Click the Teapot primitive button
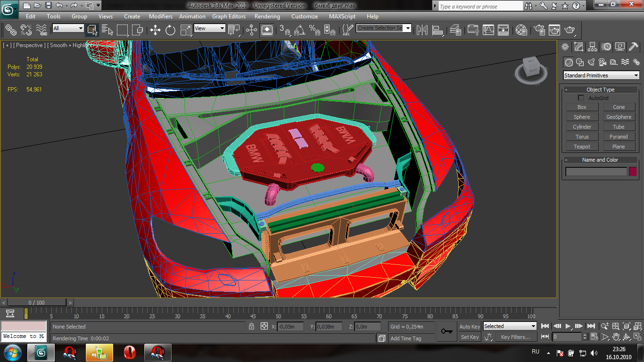Viewport: 644px width, 362px height. coord(582,147)
